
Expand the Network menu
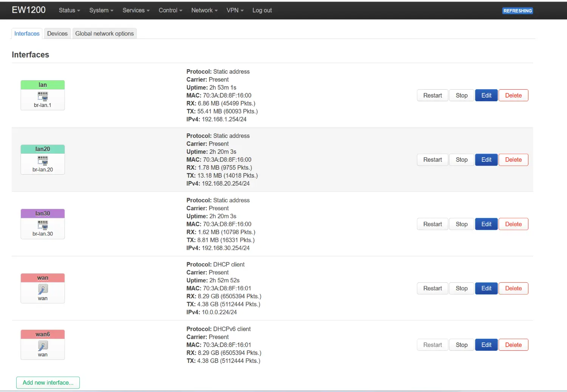(204, 10)
